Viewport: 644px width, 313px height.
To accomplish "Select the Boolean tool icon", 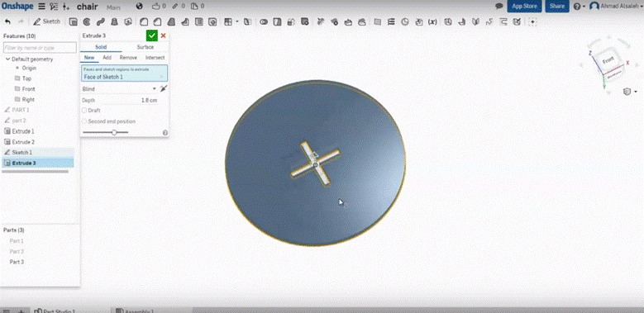I will [x=264, y=21].
